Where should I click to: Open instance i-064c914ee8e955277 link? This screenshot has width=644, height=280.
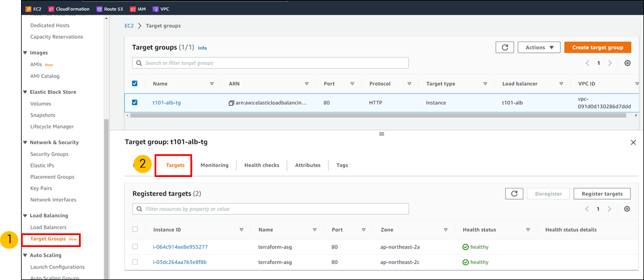coord(180,247)
